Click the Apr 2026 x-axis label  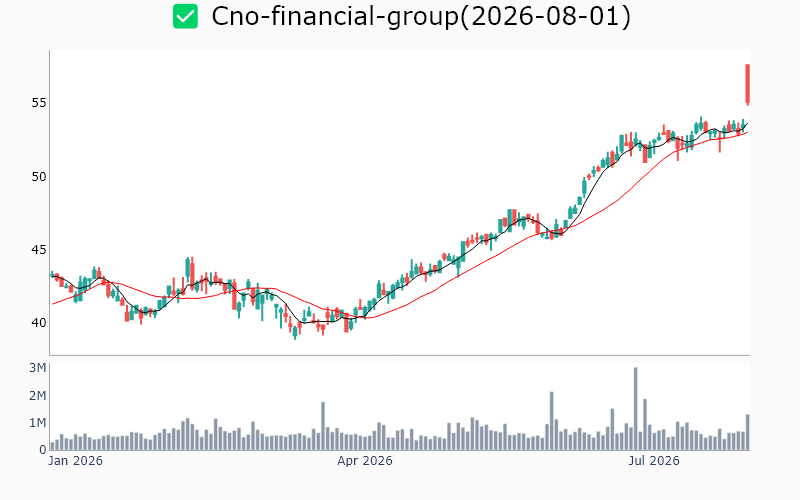coord(365,461)
